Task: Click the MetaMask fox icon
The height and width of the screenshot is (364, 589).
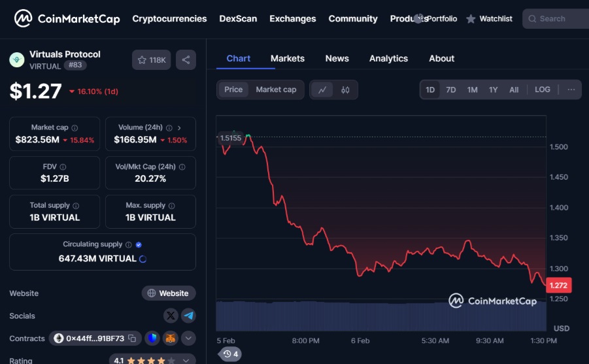Action: point(170,339)
